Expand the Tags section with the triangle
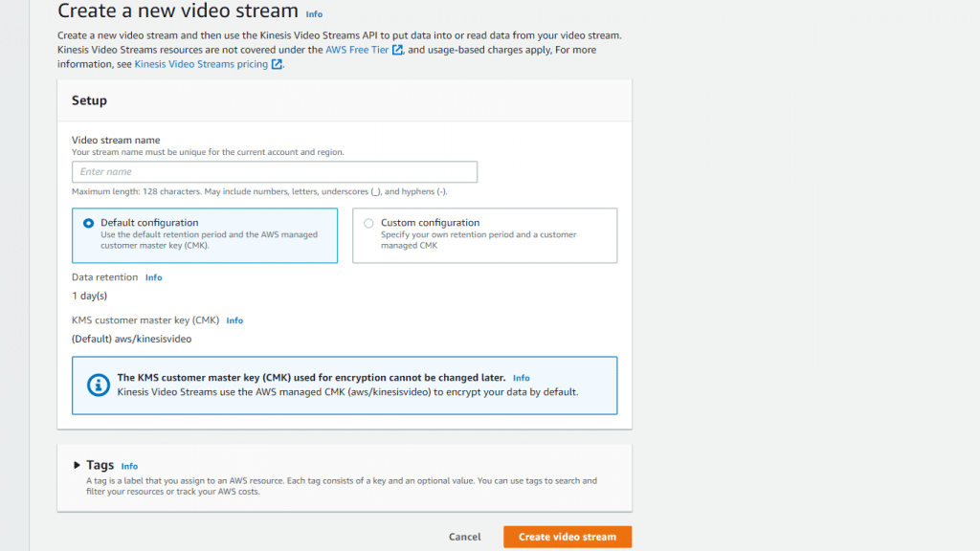 [x=78, y=466]
